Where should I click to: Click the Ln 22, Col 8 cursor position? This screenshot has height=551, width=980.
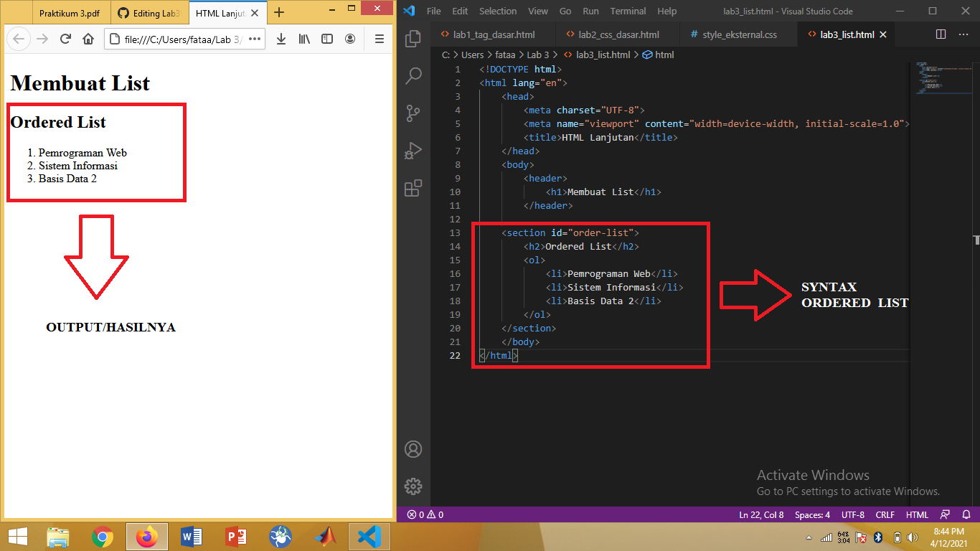762,514
